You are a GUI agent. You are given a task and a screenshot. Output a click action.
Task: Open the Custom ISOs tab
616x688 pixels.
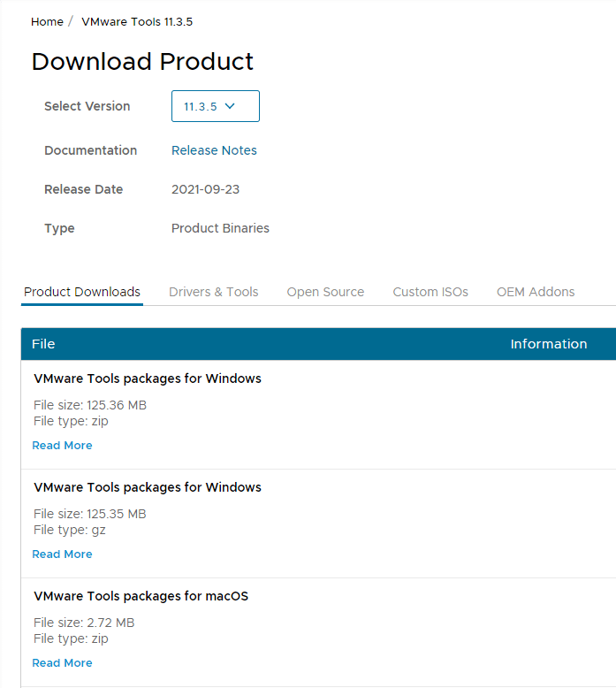click(x=430, y=292)
